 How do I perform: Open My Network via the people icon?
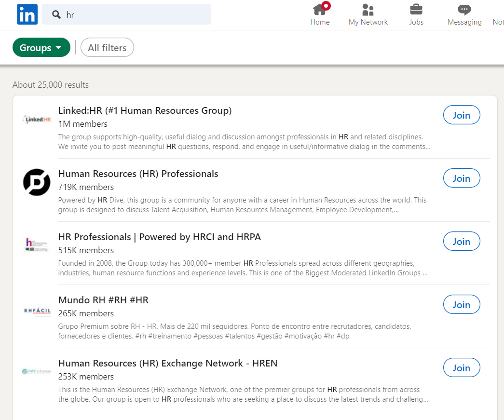coord(368,10)
